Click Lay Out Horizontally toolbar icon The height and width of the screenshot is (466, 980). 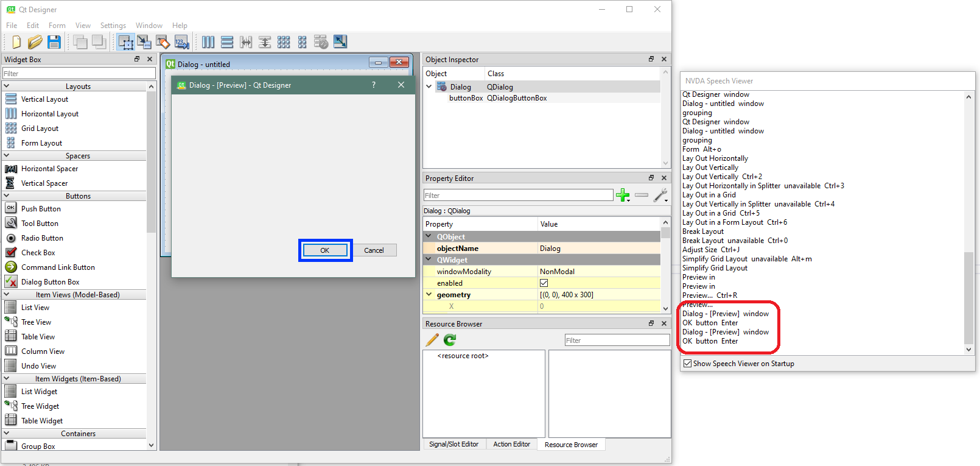coord(208,42)
